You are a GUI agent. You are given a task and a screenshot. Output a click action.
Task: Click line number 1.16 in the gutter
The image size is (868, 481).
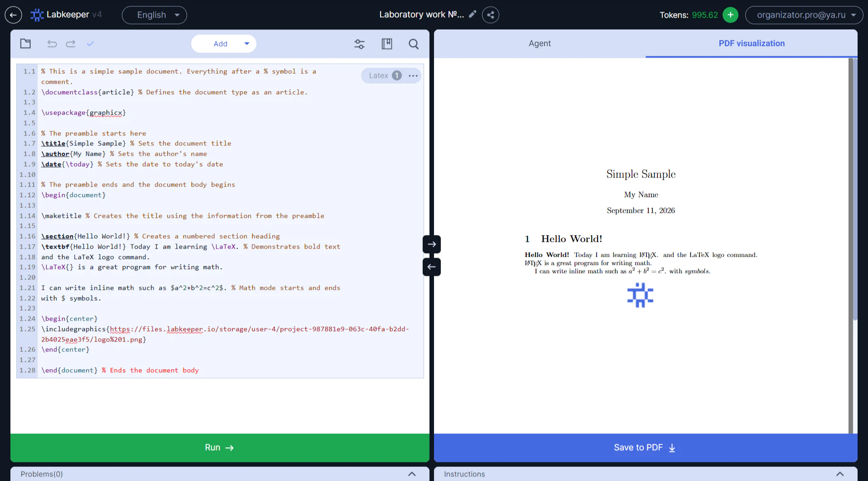point(27,236)
